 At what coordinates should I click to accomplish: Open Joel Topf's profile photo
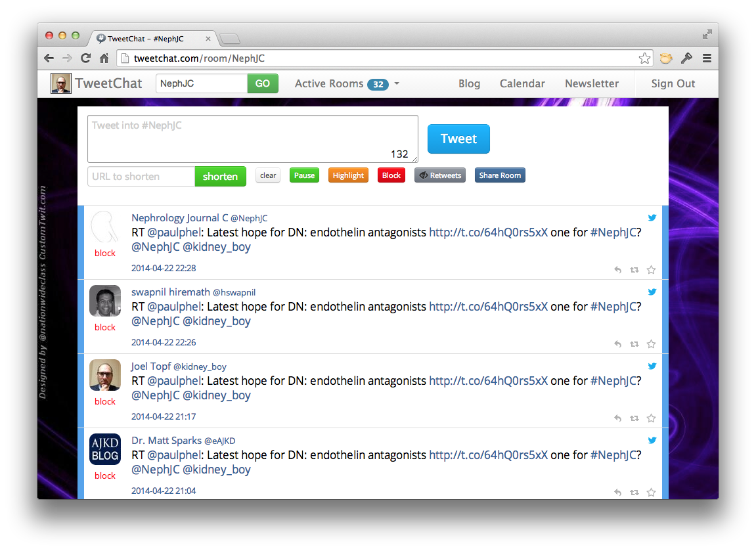[105, 375]
